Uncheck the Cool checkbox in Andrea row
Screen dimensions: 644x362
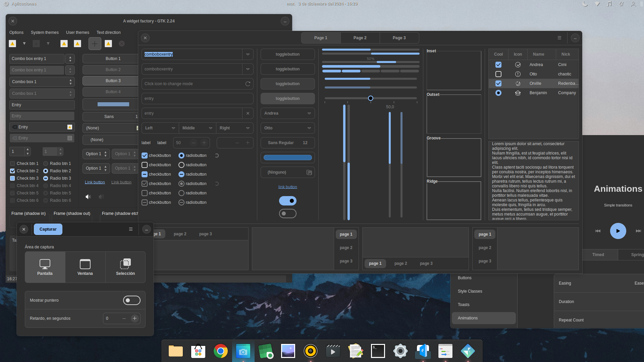pyautogui.click(x=498, y=65)
